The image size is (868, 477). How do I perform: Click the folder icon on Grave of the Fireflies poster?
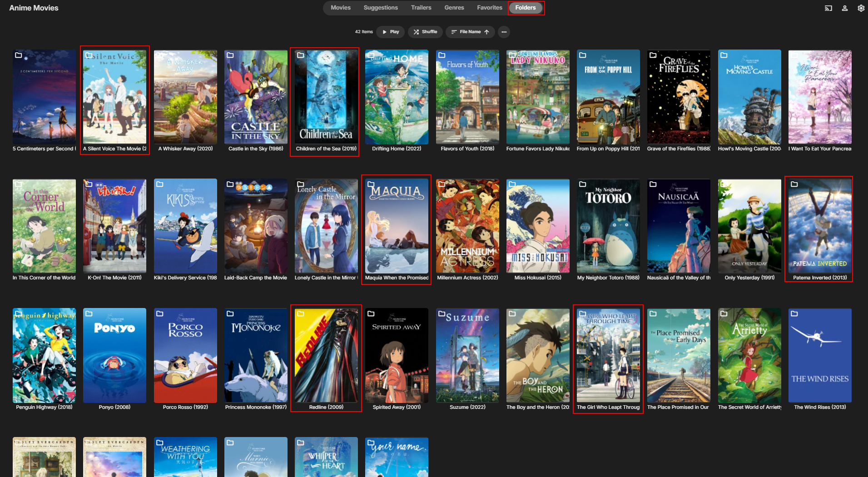pyautogui.click(x=653, y=55)
